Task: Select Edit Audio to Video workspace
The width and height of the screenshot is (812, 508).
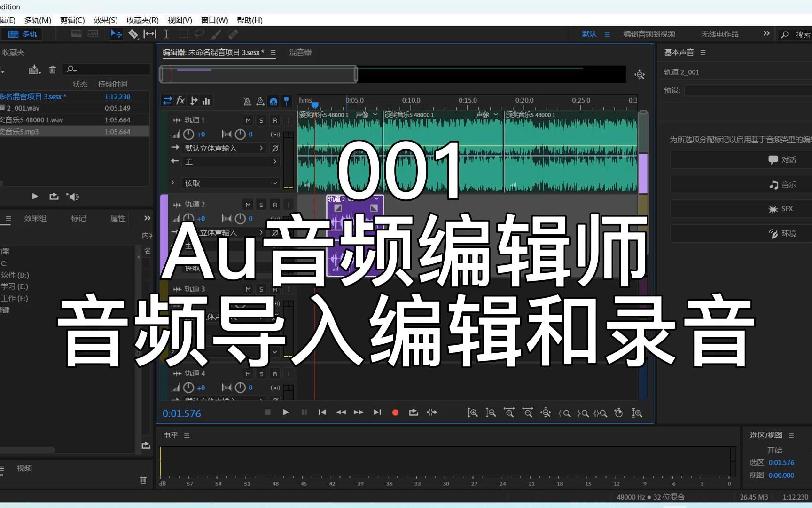Action: point(649,34)
